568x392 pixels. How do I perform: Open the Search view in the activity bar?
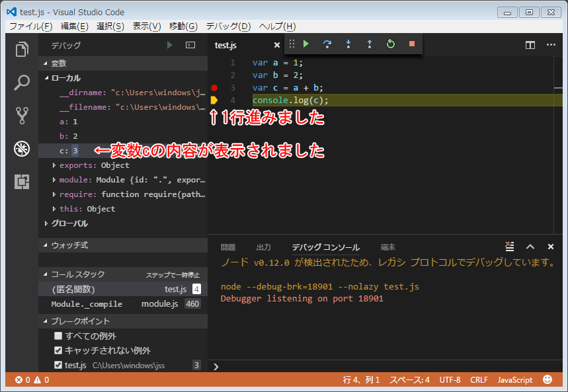22,82
